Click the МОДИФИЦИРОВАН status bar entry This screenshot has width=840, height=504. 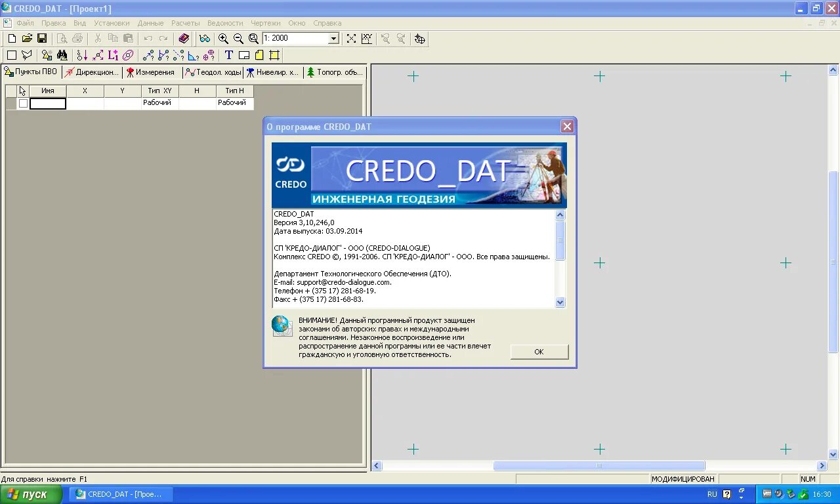[x=682, y=479]
